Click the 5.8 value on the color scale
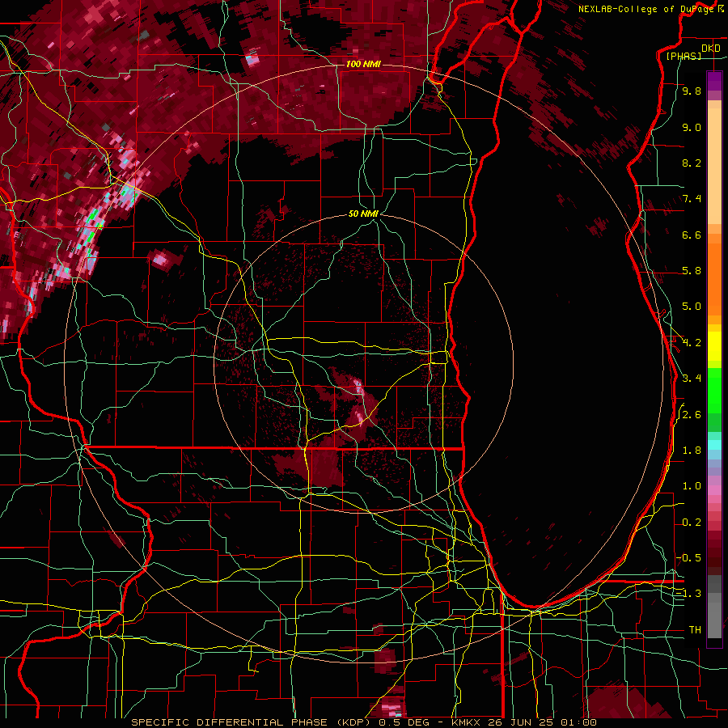 [x=692, y=271]
